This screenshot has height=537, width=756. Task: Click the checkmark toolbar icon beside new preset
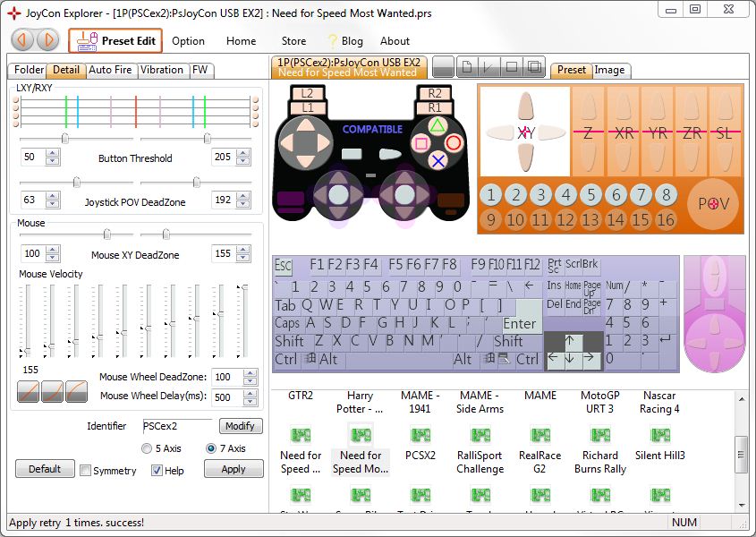tap(488, 67)
